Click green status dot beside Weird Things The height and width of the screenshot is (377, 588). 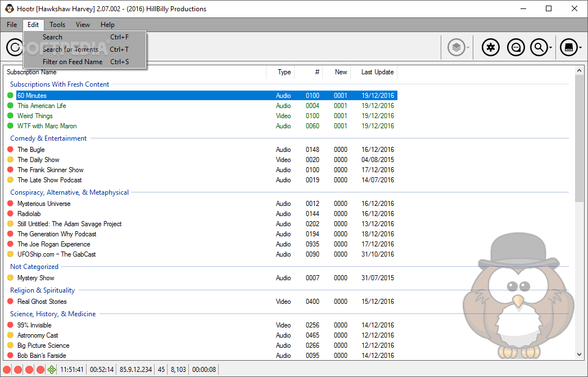coord(10,116)
